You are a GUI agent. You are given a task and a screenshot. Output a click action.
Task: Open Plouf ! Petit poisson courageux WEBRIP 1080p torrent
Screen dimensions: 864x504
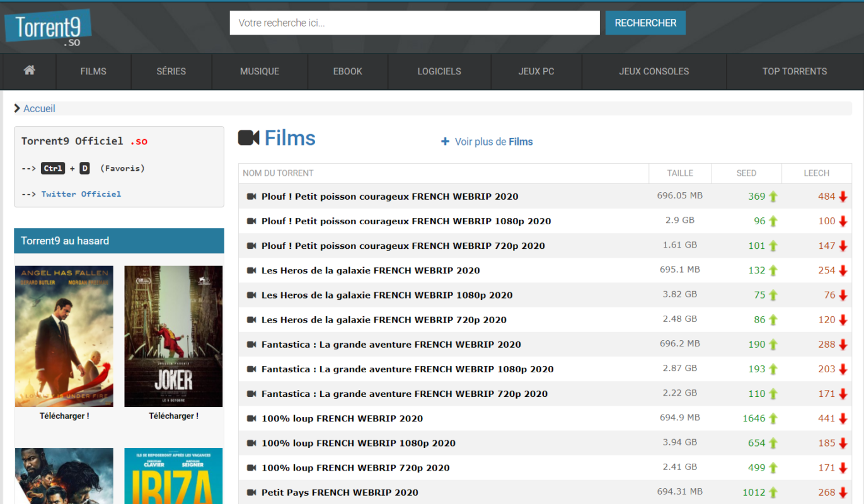click(406, 221)
